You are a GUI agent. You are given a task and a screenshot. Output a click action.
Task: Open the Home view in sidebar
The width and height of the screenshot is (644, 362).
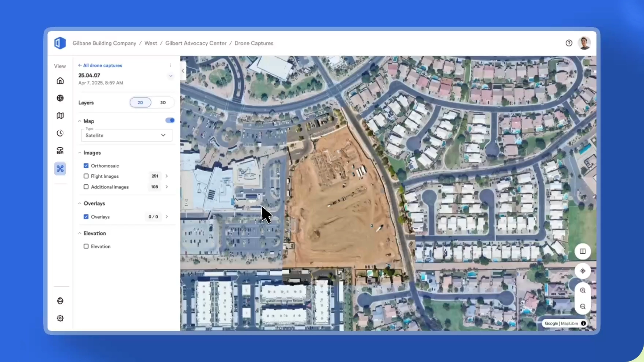60,81
